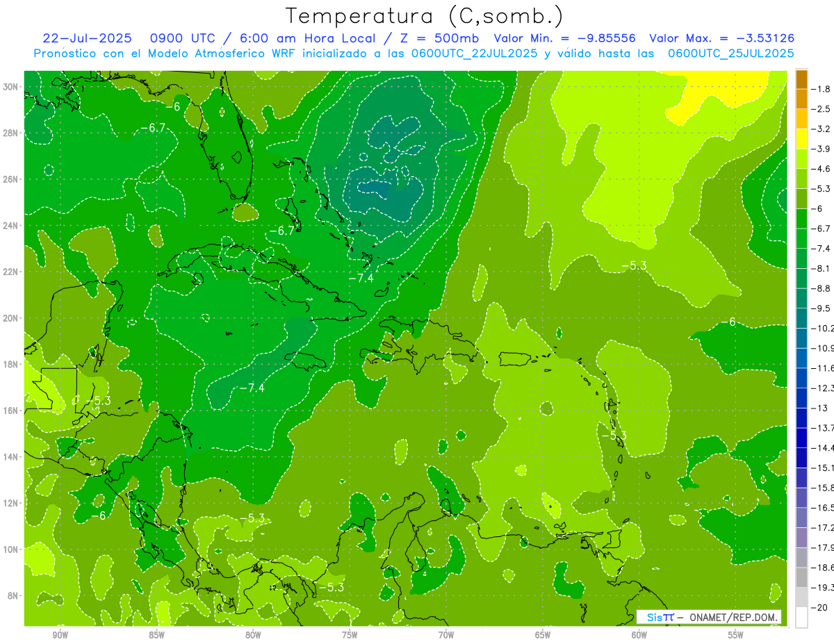Viewport: 834px width, 644px height.
Task: Click the "Valor Max. = -3.53126" value
Action: pos(722,38)
